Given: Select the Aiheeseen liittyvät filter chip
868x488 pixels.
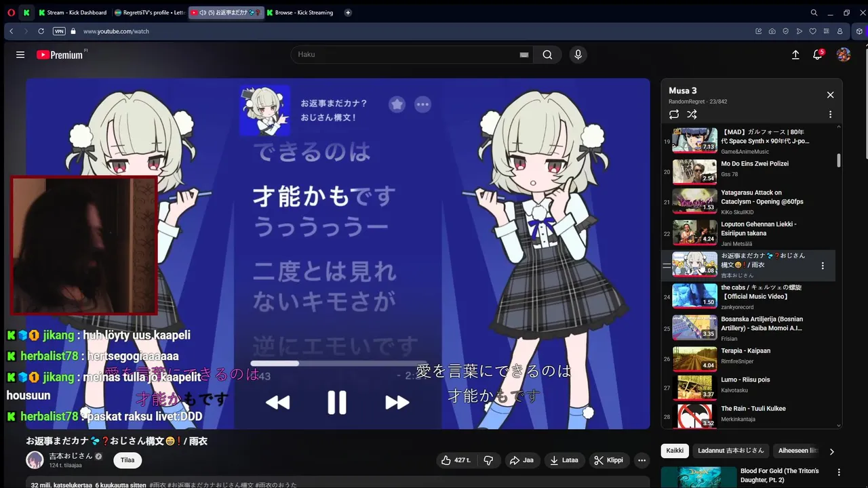Looking at the screenshot, I should click(x=797, y=451).
